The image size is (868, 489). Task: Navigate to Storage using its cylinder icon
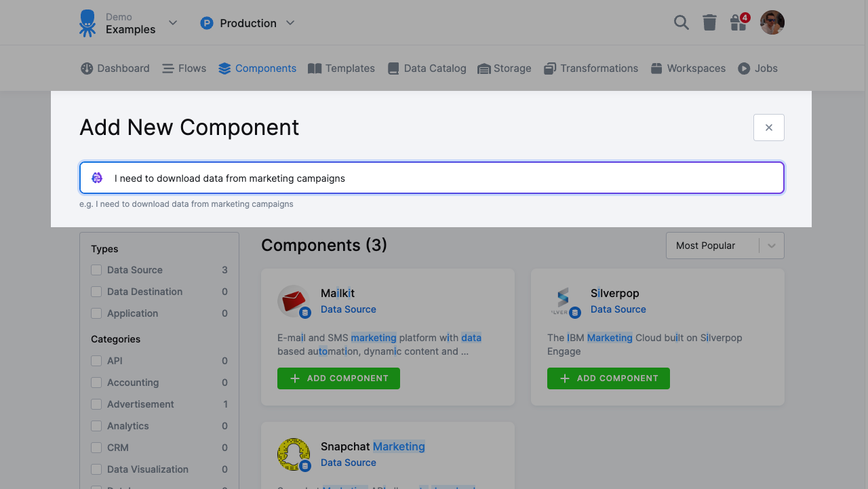(484, 68)
